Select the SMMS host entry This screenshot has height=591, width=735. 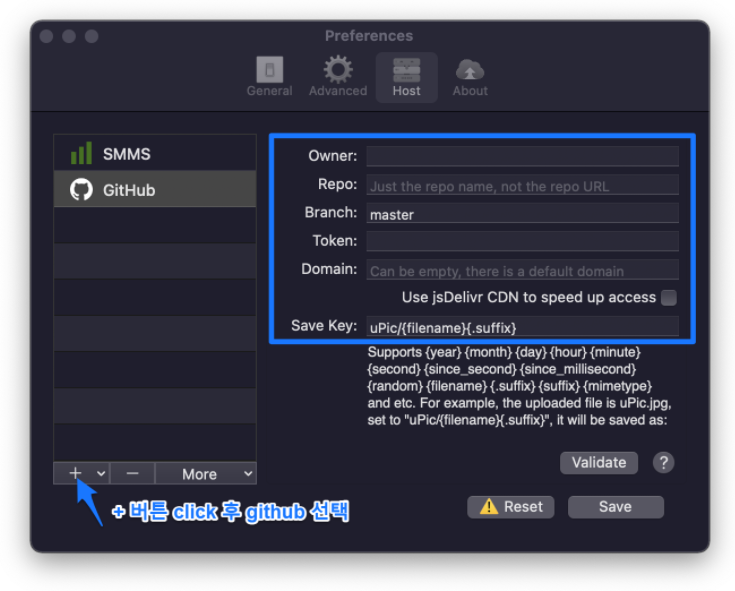155,153
